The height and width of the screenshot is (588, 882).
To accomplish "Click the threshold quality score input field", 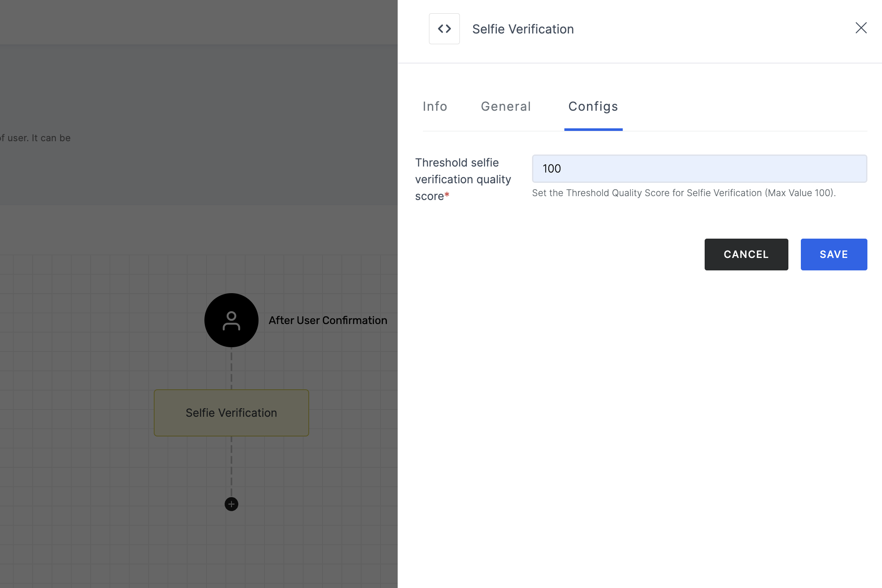I will pos(700,169).
